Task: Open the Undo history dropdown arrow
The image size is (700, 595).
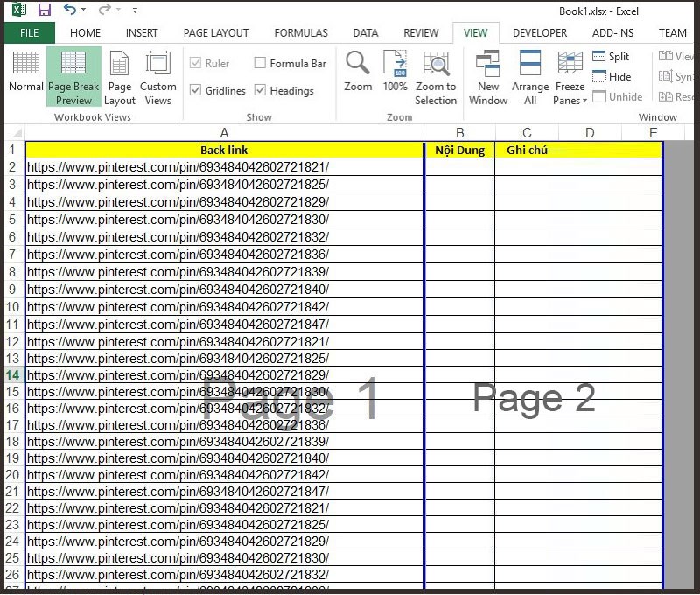Action: click(83, 10)
